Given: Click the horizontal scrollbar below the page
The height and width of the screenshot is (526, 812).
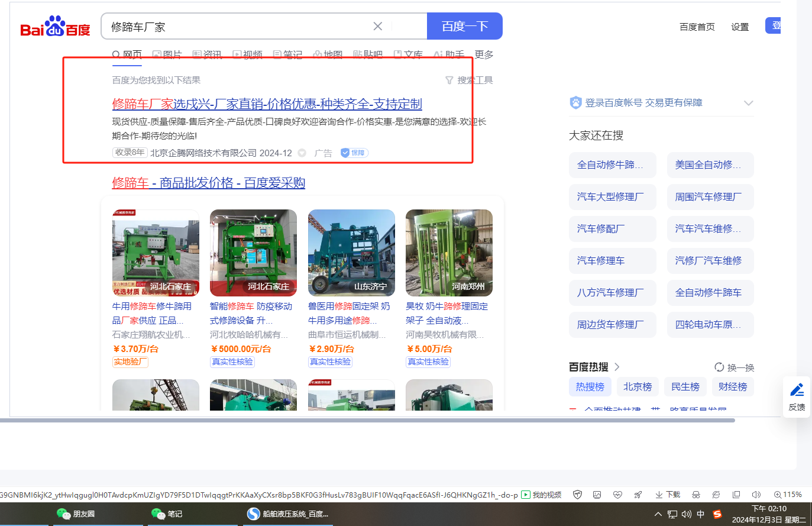Looking at the screenshot, I should pos(367,421).
